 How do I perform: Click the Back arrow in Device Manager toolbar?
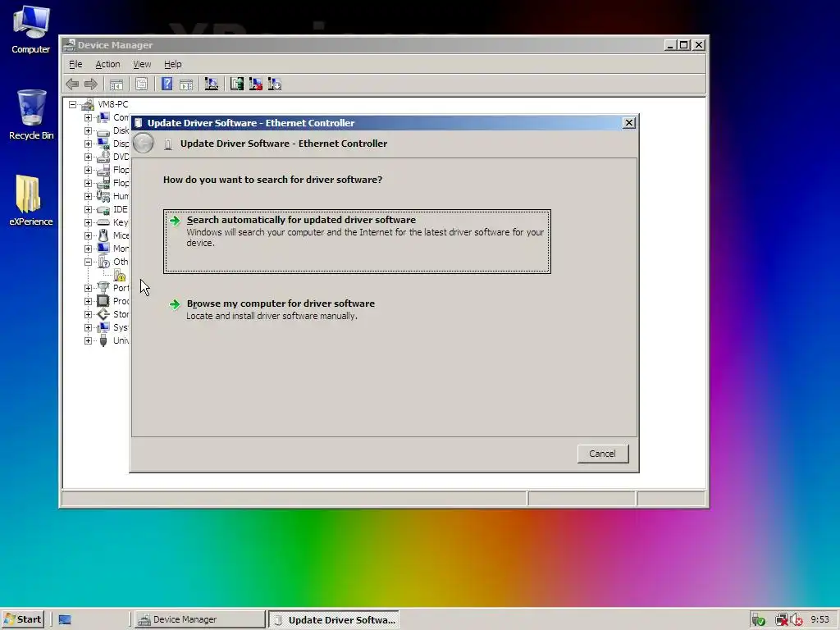click(x=72, y=84)
